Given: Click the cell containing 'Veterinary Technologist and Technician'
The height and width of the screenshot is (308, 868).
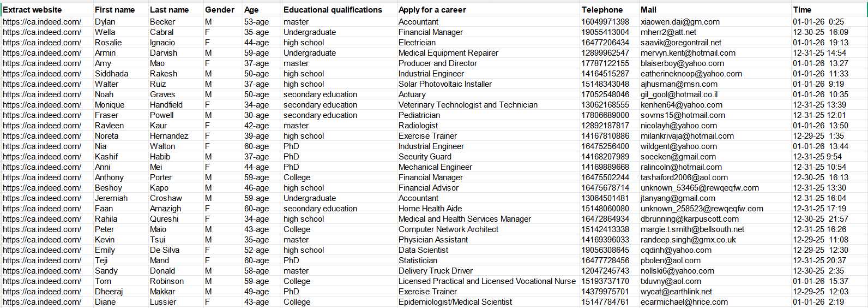Looking at the screenshot, I should click(x=468, y=105).
